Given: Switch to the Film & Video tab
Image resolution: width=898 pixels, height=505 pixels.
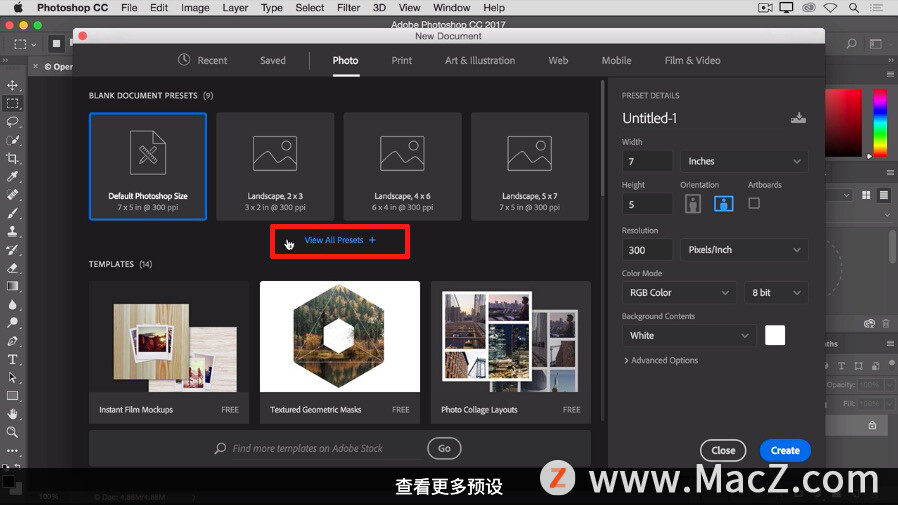Looking at the screenshot, I should (x=692, y=60).
